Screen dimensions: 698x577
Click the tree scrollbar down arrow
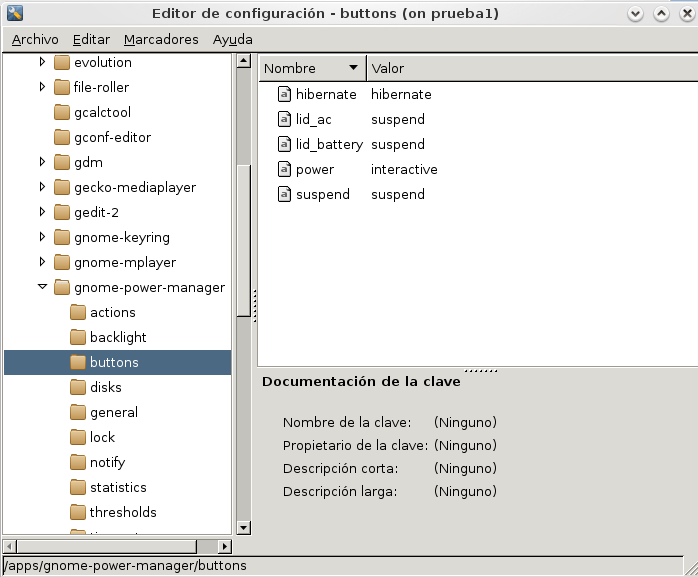point(243,528)
